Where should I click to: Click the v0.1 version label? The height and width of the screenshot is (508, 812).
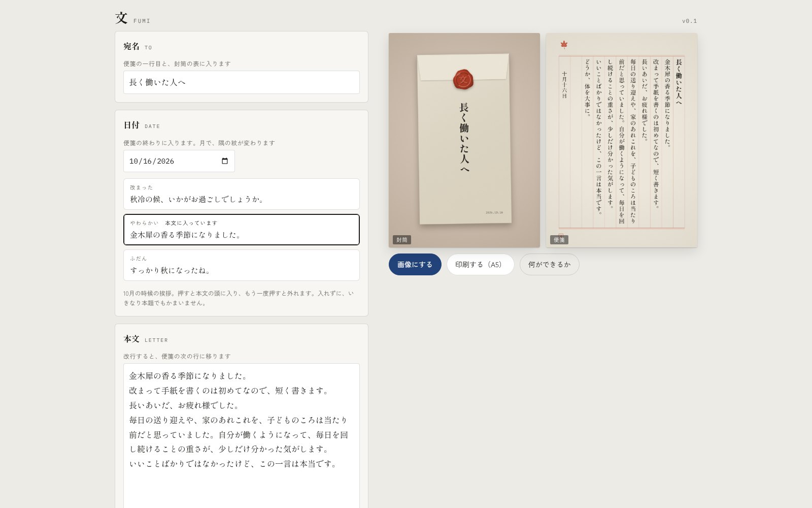689,21
